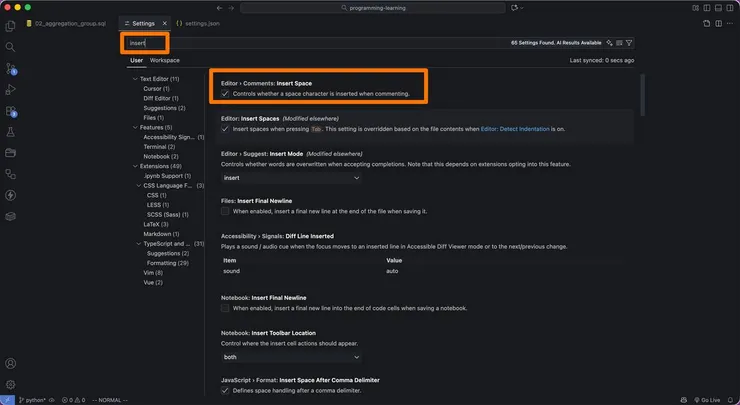
Task: Collapse the TypeScript settings group
Action: click(x=138, y=244)
